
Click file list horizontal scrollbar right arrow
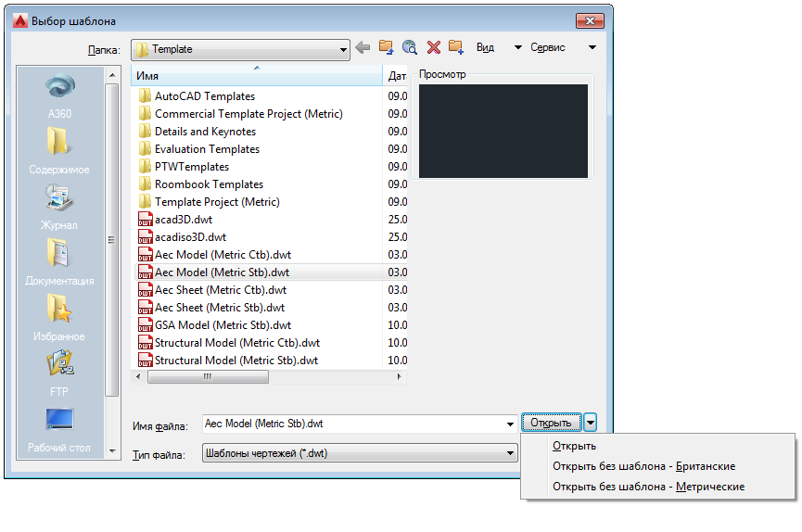(x=399, y=377)
